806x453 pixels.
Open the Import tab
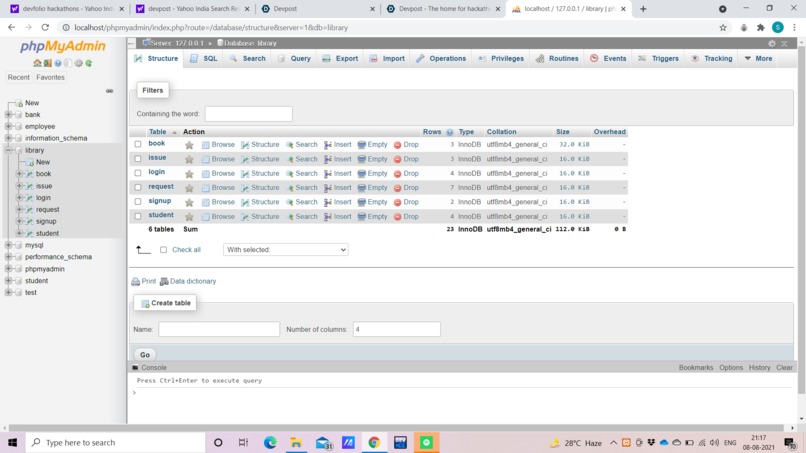click(x=387, y=59)
